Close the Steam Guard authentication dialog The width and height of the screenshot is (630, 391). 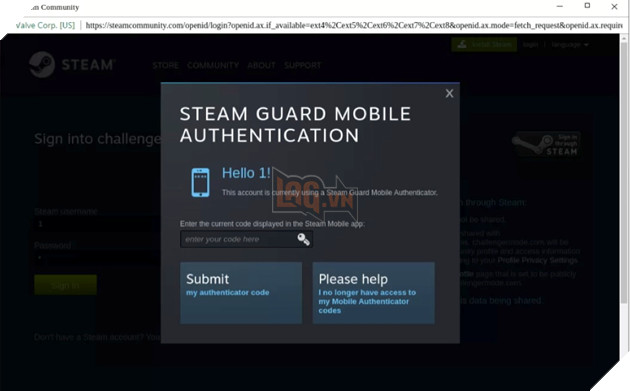[x=449, y=93]
